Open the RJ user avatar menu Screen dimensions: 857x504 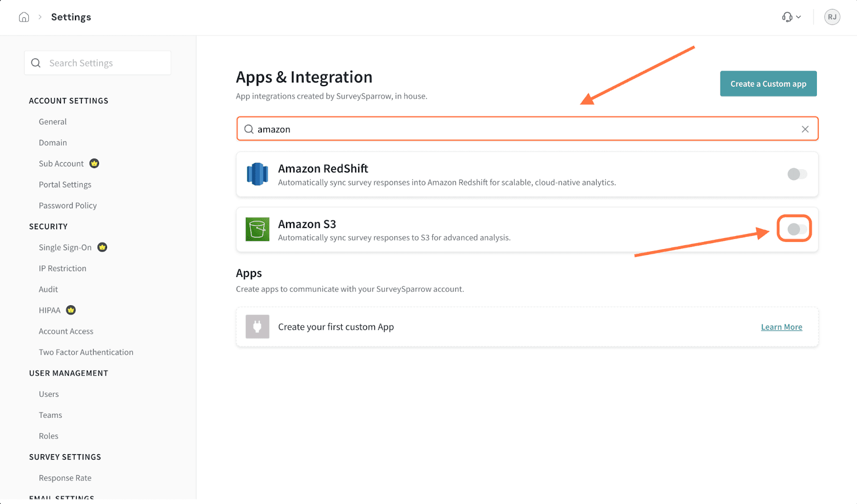pyautogui.click(x=831, y=17)
